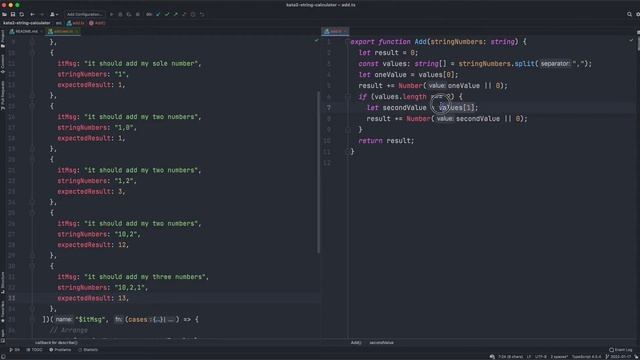Click stringNumbers: "1,0" line
The image size is (640, 360).
[97, 128]
